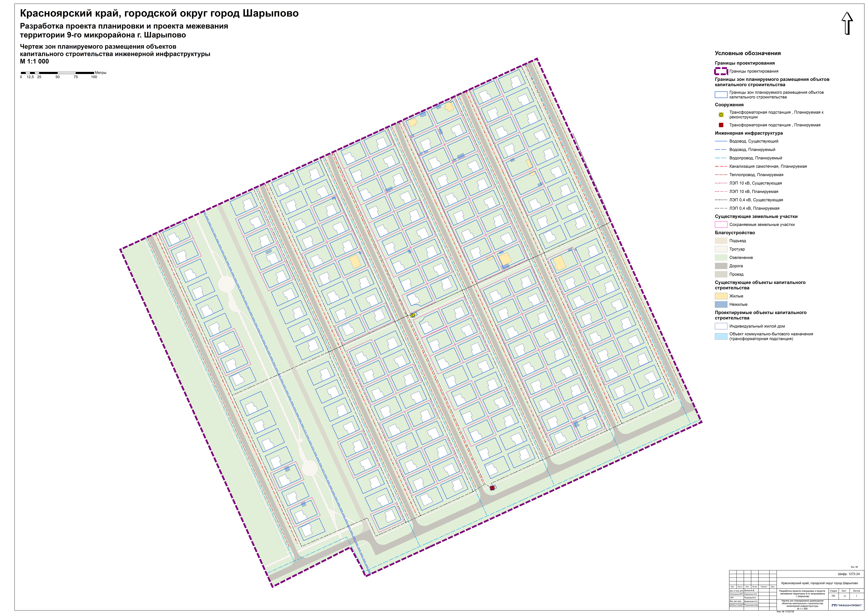
Task: Click the name 'Кривенкова А.С.' in the title block
Action: click(751, 601)
